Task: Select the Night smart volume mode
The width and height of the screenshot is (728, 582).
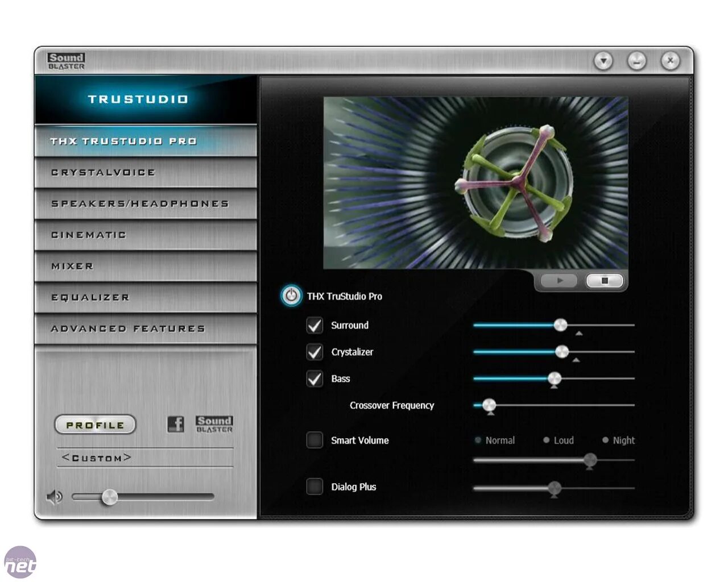Action: [618, 440]
